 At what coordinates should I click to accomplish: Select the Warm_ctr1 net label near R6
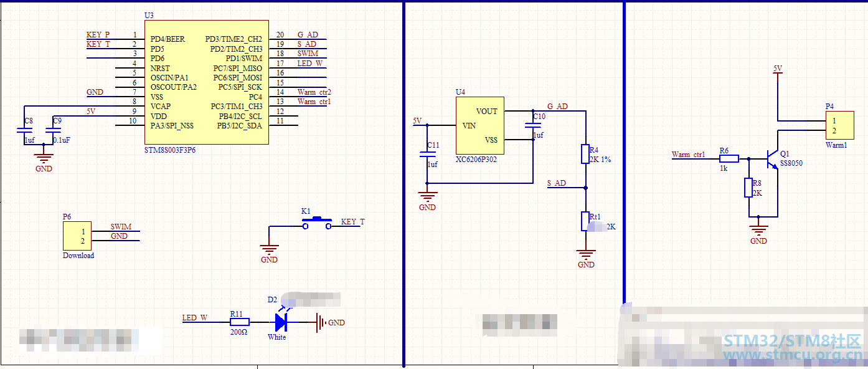[x=688, y=154]
